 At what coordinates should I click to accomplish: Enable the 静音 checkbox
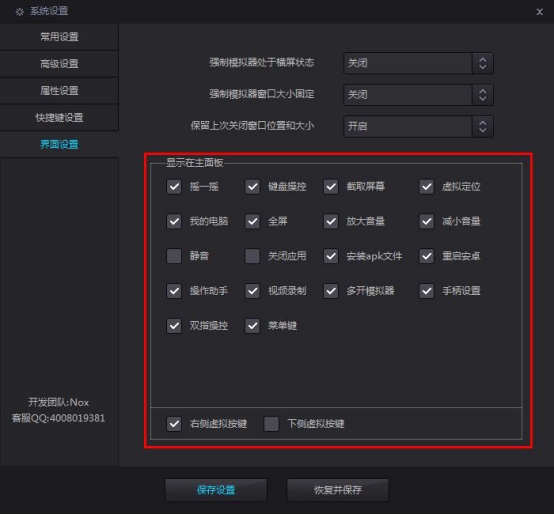click(x=174, y=256)
